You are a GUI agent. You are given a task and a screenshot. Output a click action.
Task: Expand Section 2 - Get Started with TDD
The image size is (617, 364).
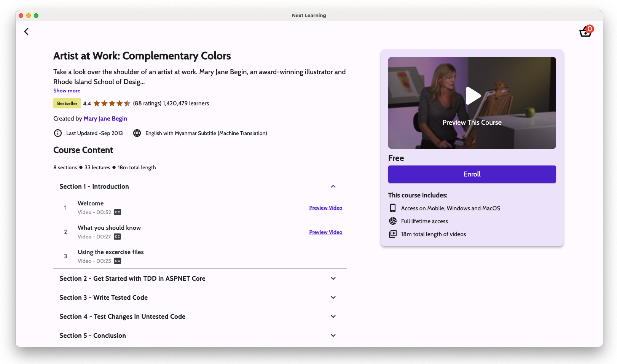(333, 278)
